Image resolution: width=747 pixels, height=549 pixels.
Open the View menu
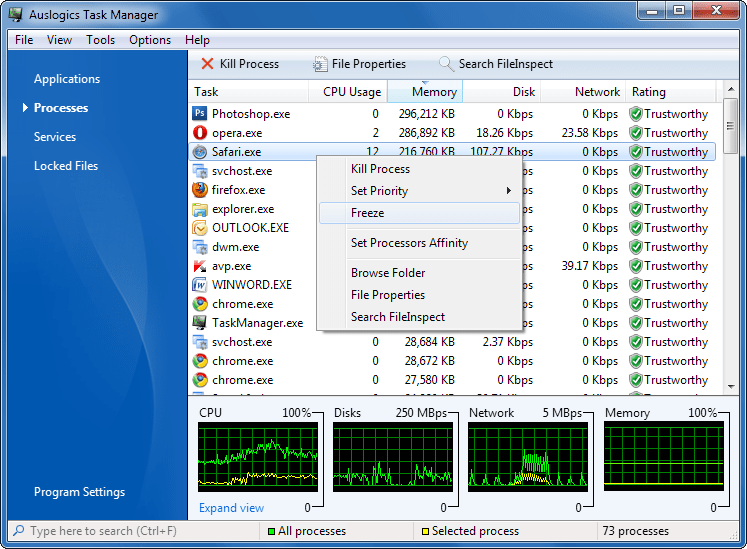59,40
